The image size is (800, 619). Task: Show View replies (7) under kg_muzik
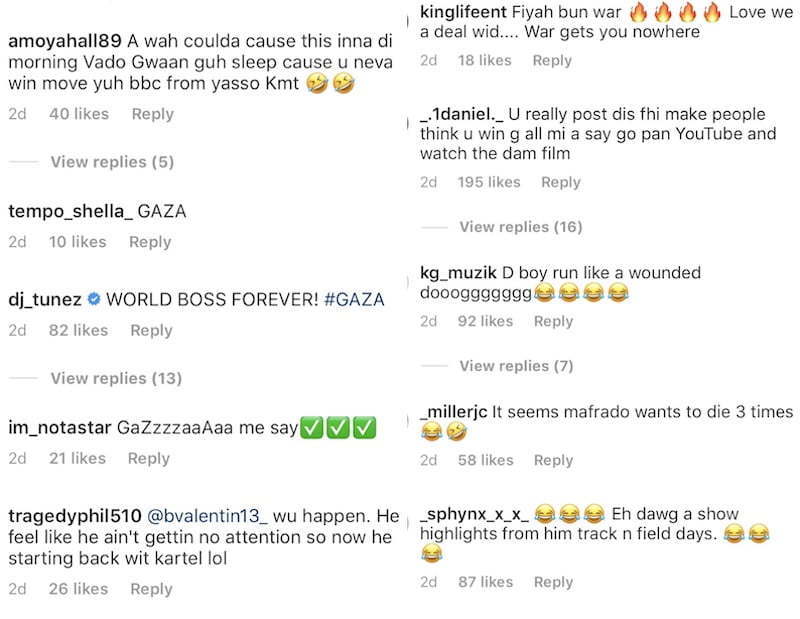tap(516, 366)
